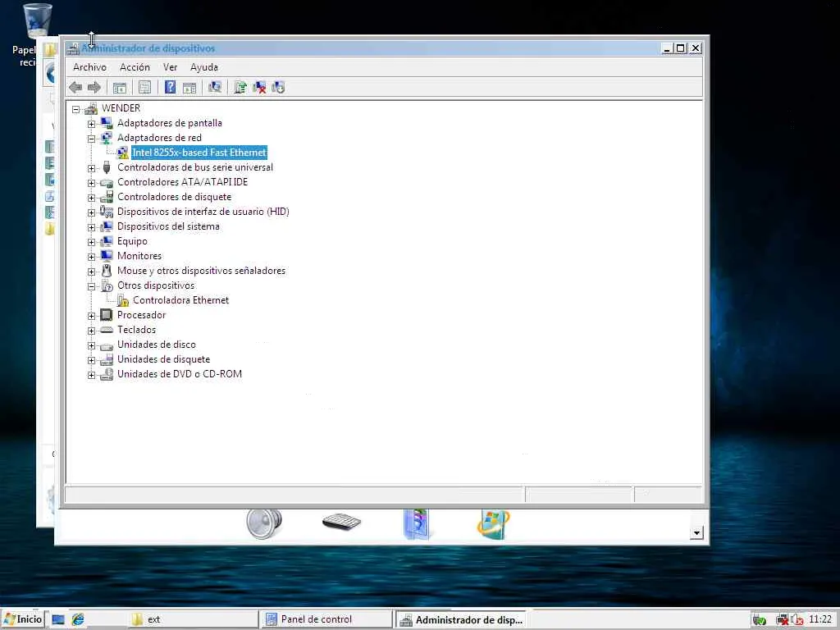Maximize the Administrador de dispositivos window
The image size is (840, 630).
tap(680, 48)
